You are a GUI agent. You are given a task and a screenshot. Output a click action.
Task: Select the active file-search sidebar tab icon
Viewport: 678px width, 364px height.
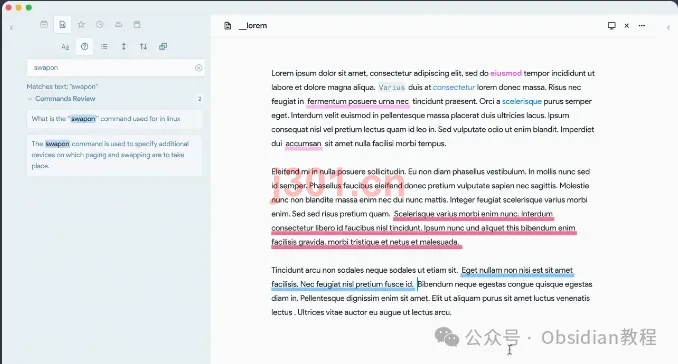(63, 25)
